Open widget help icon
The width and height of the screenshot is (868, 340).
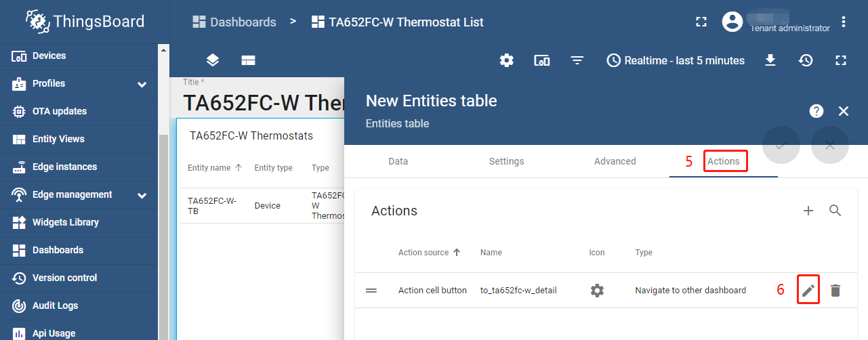(817, 111)
